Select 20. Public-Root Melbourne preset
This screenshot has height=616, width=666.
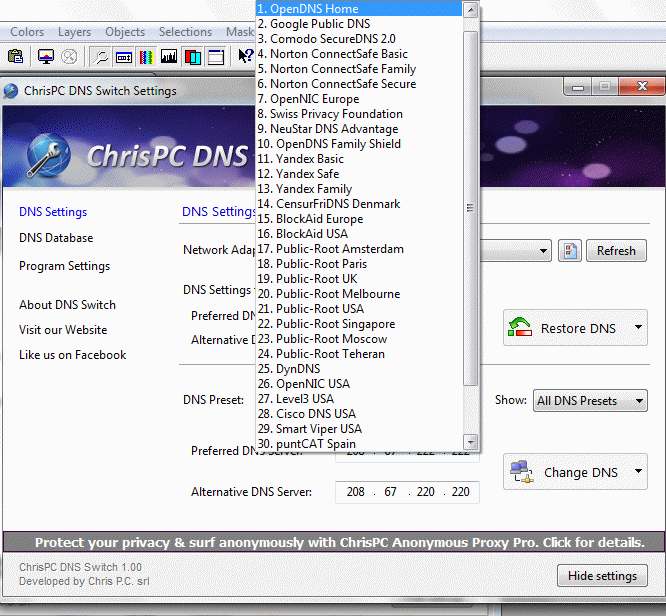[359, 294]
